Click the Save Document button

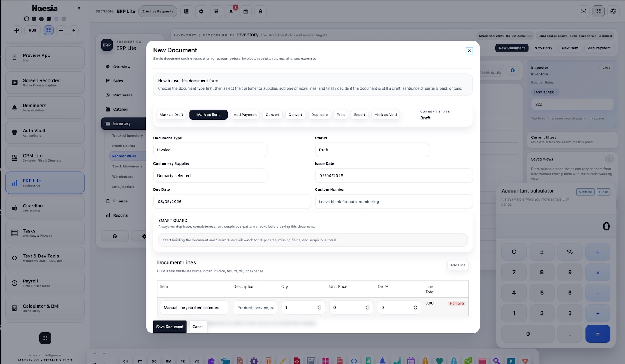(x=170, y=327)
